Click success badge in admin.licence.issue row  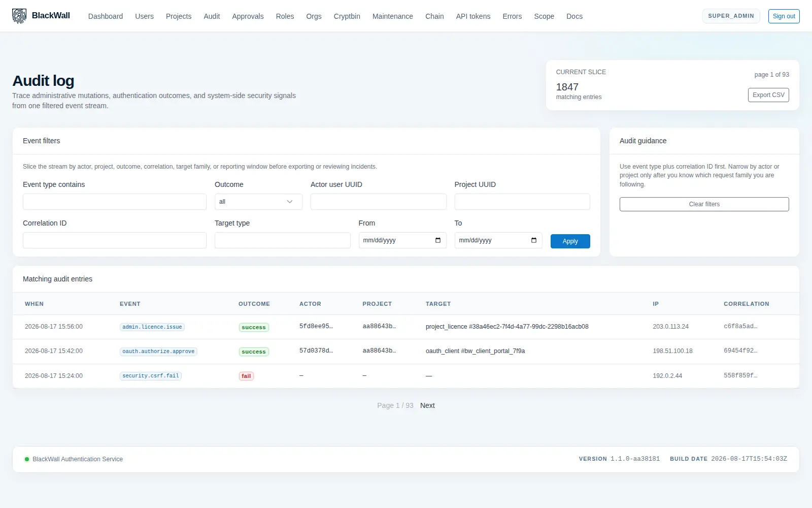coord(254,327)
